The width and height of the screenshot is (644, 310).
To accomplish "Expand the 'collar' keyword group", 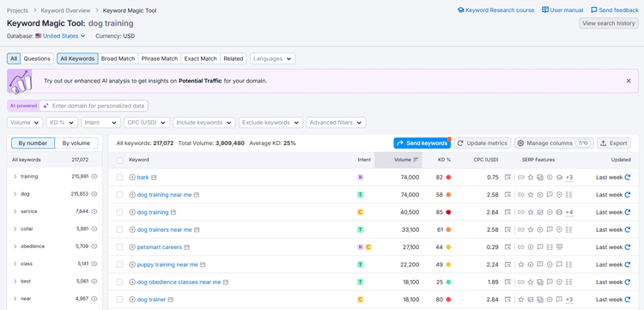I will pyautogui.click(x=15, y=228).
